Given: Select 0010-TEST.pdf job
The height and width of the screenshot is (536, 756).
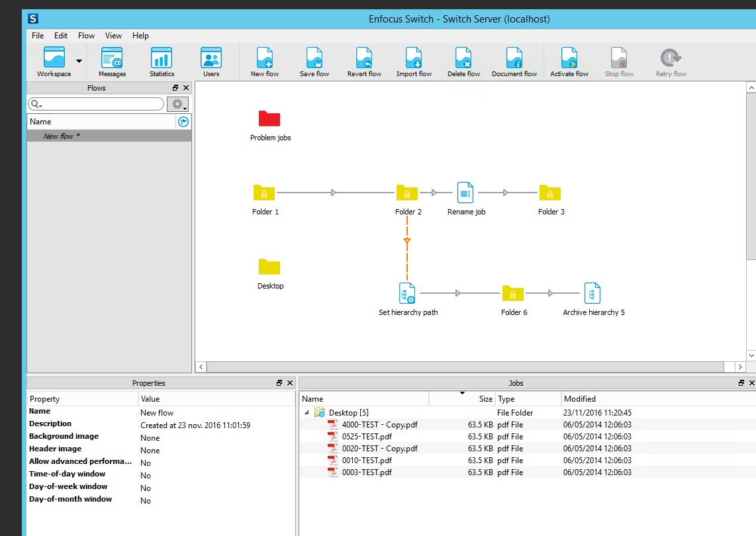Looking at the screenshot, I should point(528,461).
